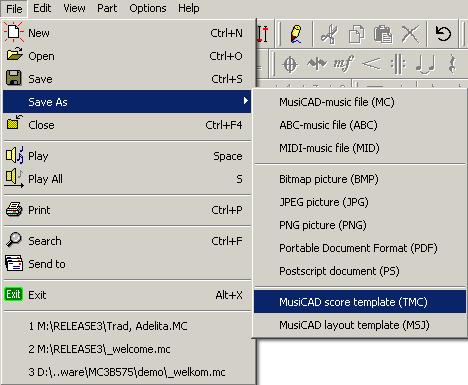468x385 pixels.
Task: Choose Close Ctrl+F4 menu entry
Action: pyautogui.click(x=127, y=125)
